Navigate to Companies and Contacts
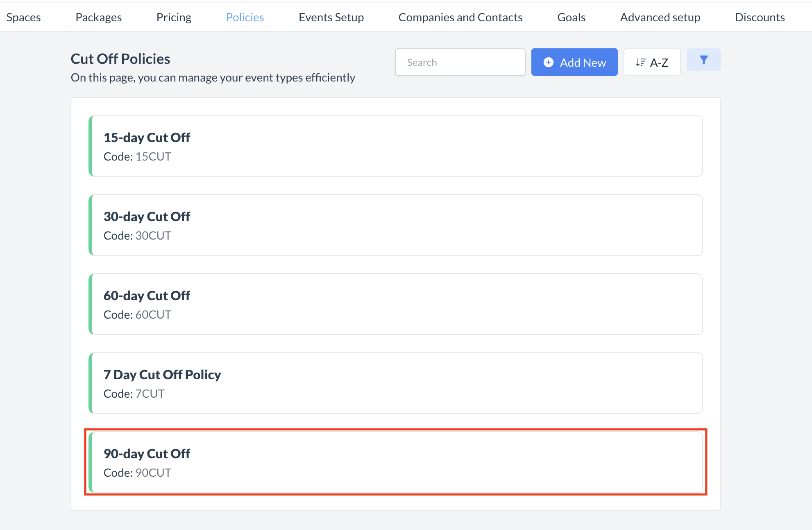Viewport: 812px width, 530px height. coord(460,17)
